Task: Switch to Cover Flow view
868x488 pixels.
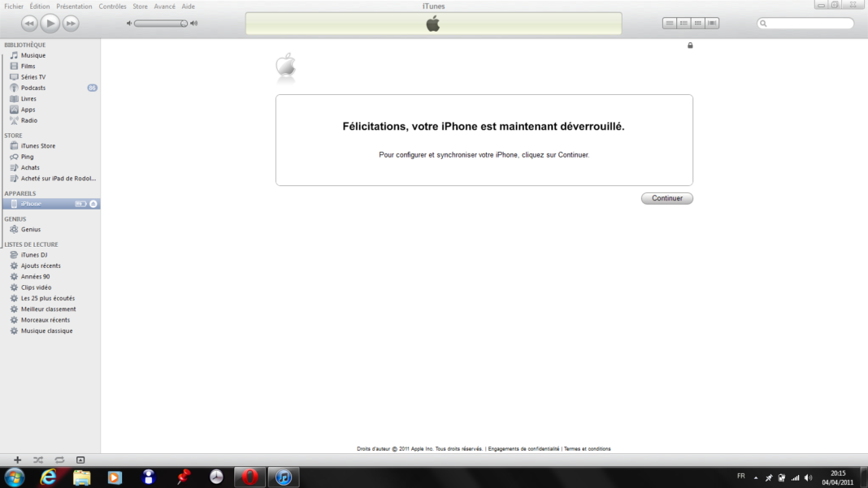Action: pyautogui.click(x=712, y=24)
